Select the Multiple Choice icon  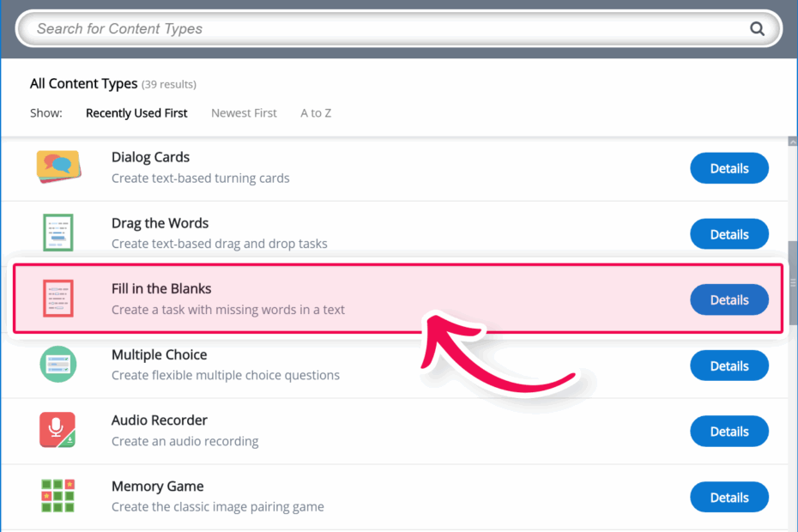click(58, 364)
